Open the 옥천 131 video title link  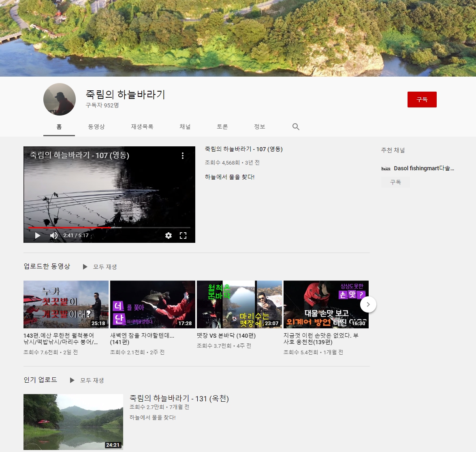pos(179,398)
